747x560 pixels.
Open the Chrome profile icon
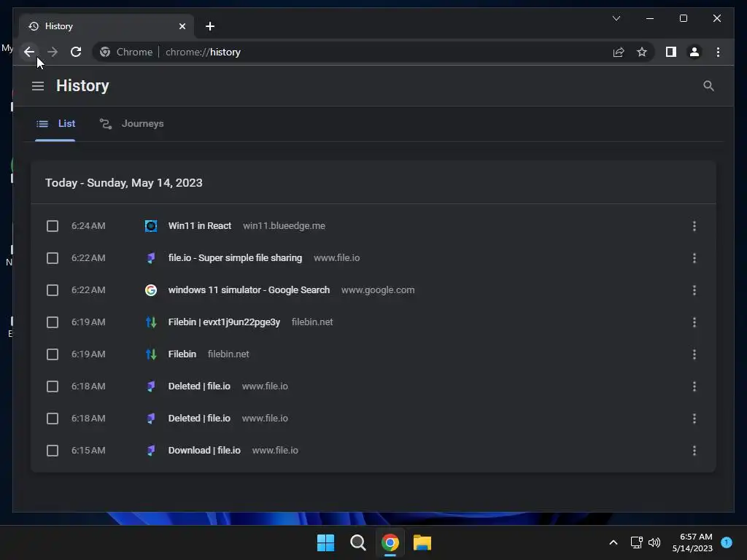coord(694,52)
